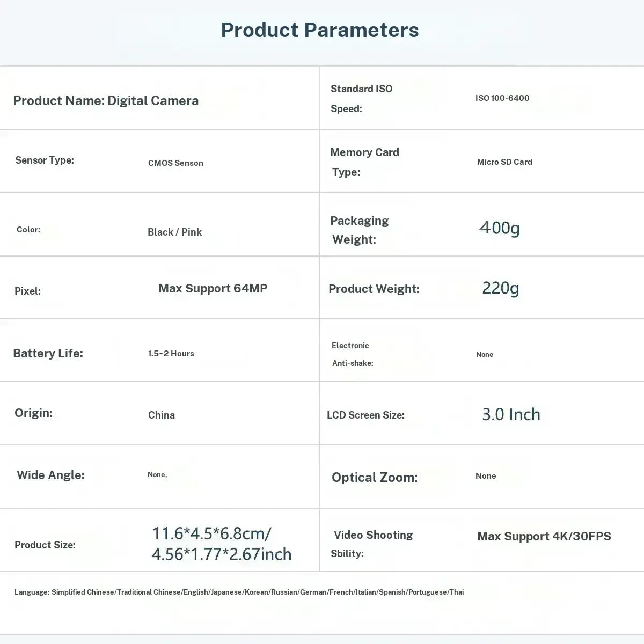Select the Language list text line

[x=239, y=592]
